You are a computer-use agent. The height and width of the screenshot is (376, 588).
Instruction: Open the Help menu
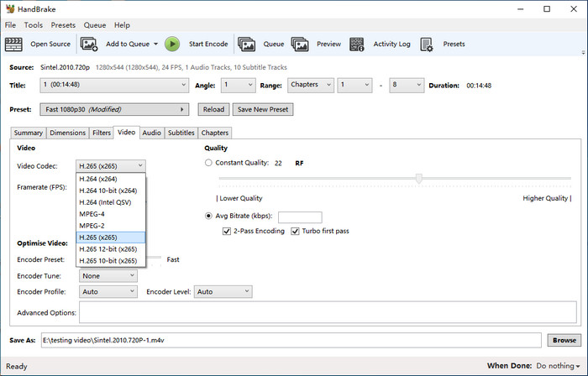pyautogui.click(x=122, y=25)
